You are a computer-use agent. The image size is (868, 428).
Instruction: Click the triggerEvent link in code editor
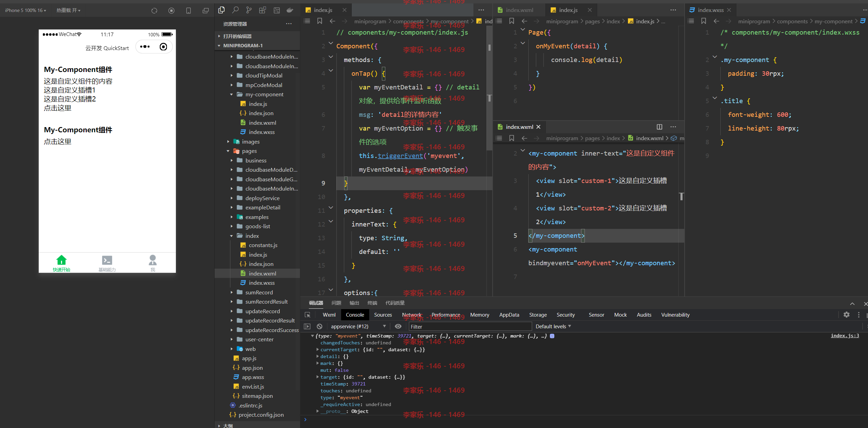point(400,156)
